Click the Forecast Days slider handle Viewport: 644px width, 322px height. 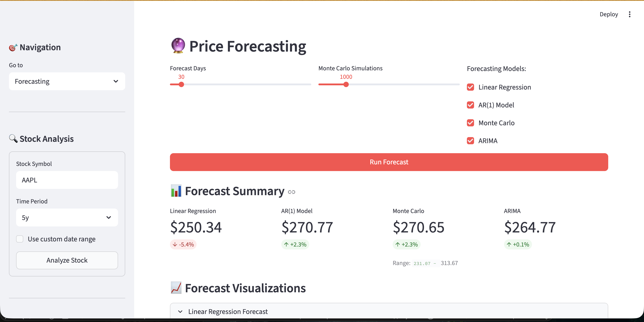pos(182,85)
